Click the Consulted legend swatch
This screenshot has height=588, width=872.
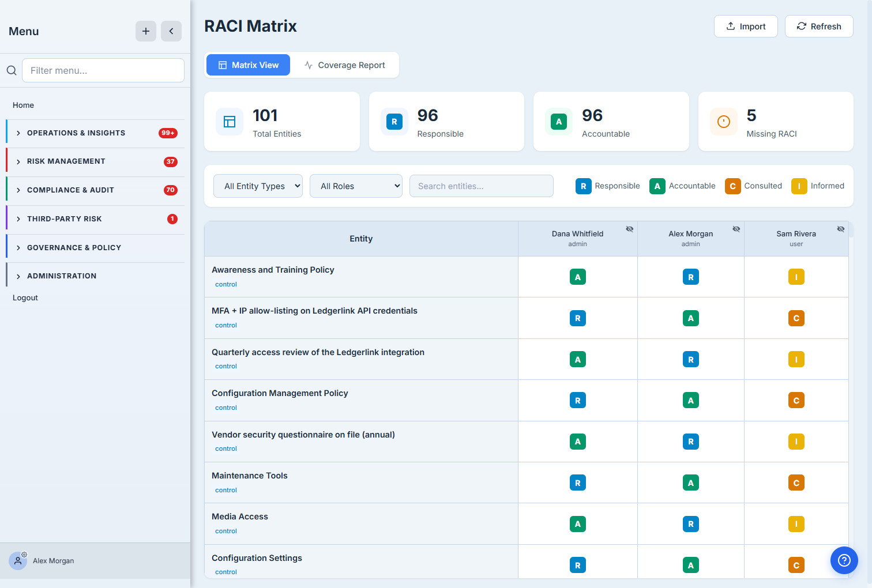732,186
